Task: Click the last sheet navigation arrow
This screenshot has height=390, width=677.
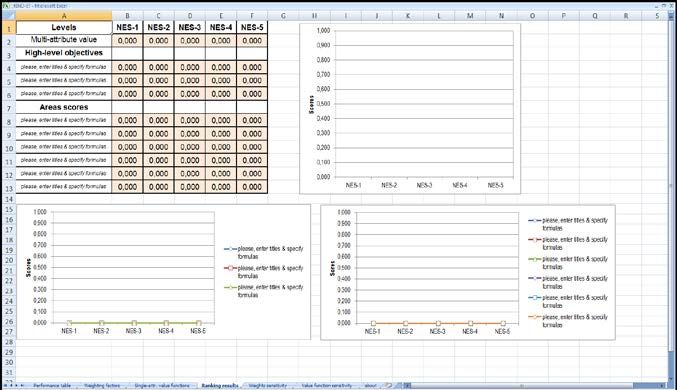Action: coord(22,385)
